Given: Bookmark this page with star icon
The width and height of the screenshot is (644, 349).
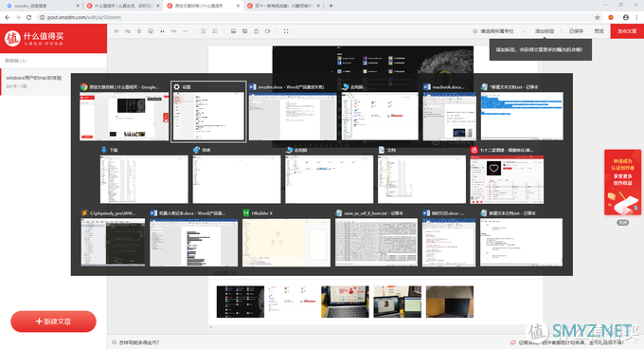Looking at the screenshot, I should tap(598, 17).
